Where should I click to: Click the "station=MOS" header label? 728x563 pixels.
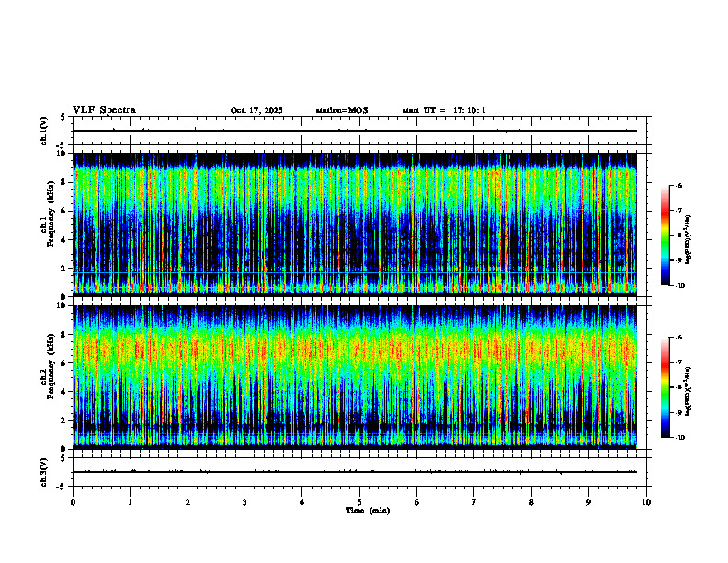point(342,110)
